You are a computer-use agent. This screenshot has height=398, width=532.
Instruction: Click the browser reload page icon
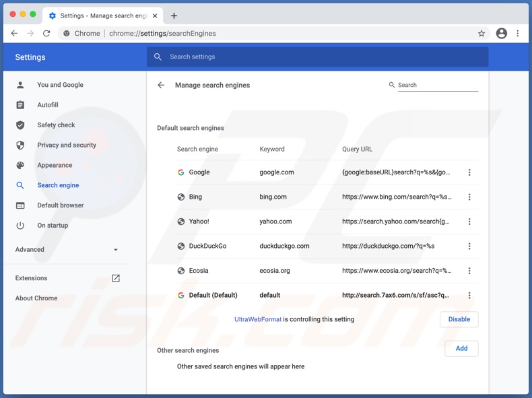point(46,33)
